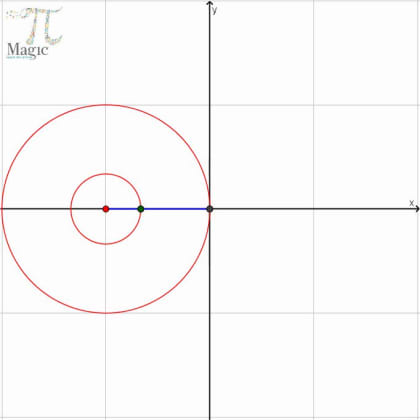The image size is (420, 420).
Task: Click the y axis label
Action: tap(214, 10)
